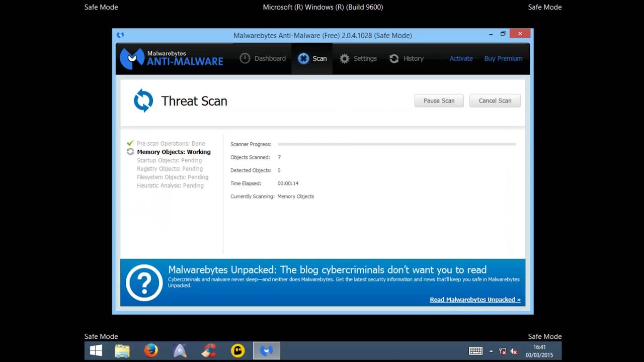Screen dimensions: 644x362
Task: Open the Dashboard tab
Action: pyautogui.click(x=263, y=59)
